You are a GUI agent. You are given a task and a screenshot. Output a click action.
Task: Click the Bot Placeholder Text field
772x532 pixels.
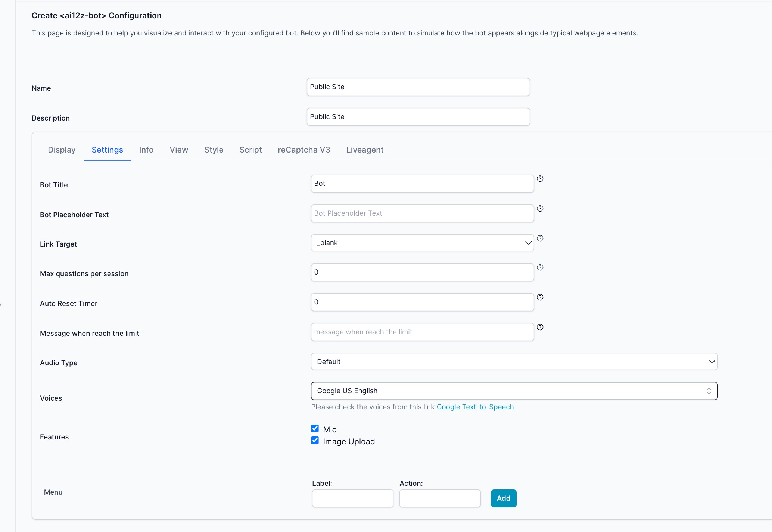(x=422, y=213)
